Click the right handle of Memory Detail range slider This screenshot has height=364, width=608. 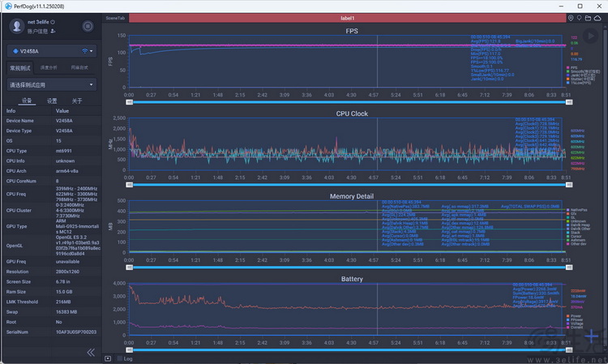pos(569,268)
